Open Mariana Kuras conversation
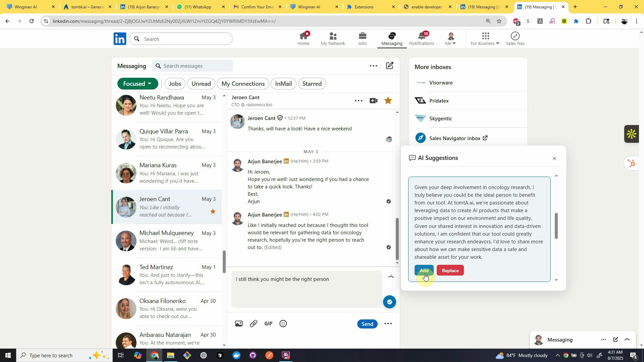This screenshot has height=362, width=644. [x=166, y=173]
